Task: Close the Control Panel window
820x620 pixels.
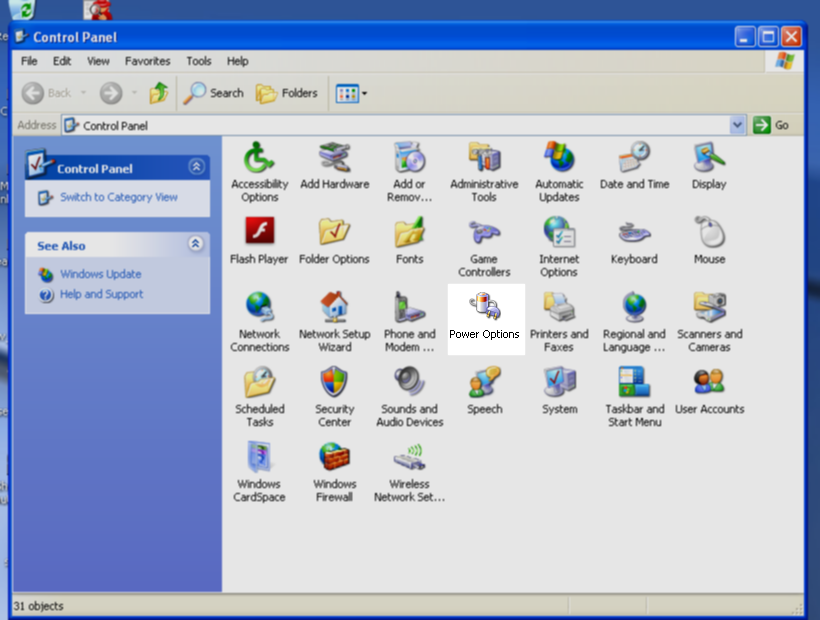Action: click(x=791, y=37)
